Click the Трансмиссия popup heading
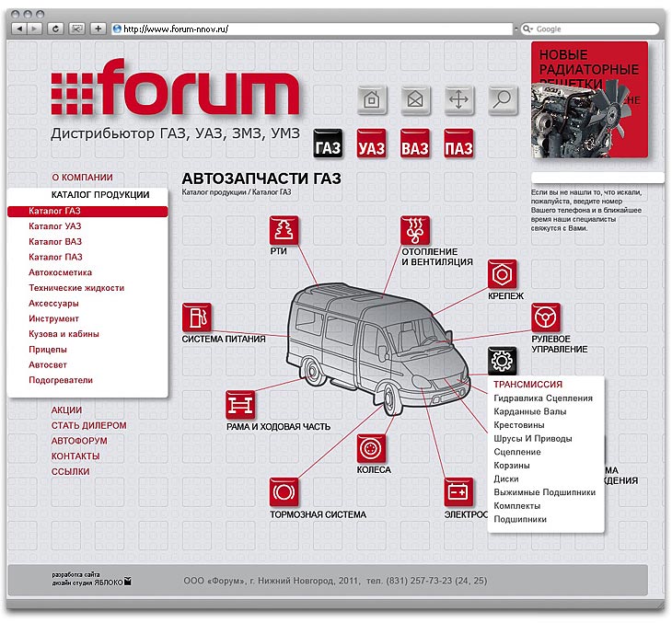Viewport: 672px width, 623px height. pyautogui.click(x=527, y=385)
